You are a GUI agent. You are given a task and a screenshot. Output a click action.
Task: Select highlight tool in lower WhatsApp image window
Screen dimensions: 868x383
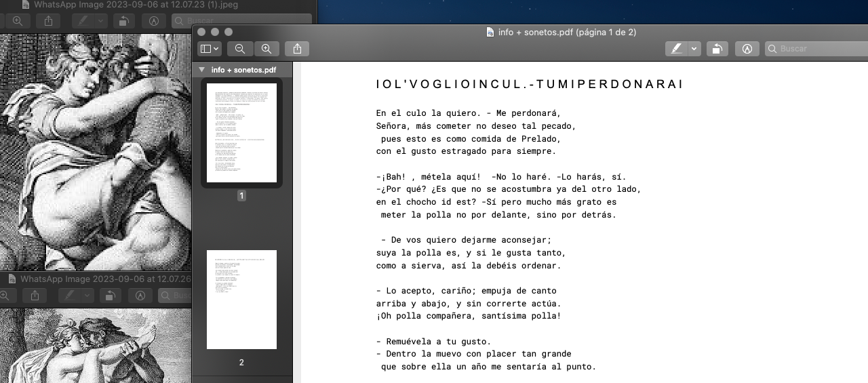(70, 296)
